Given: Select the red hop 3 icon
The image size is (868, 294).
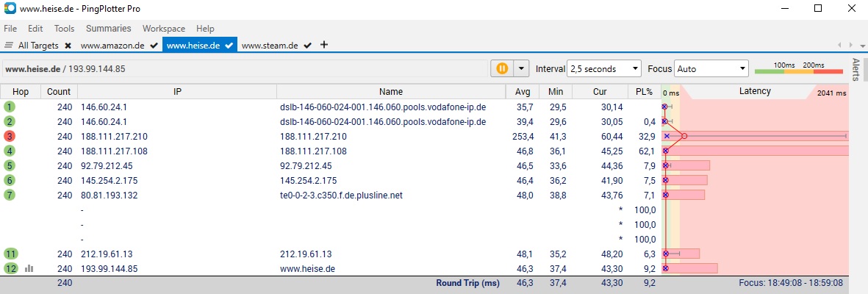Looking at the screenshot, I should click(10, 136).
